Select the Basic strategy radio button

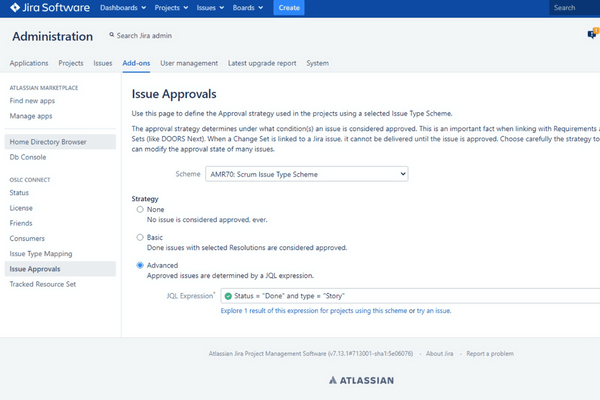click(x=140, y=237)
